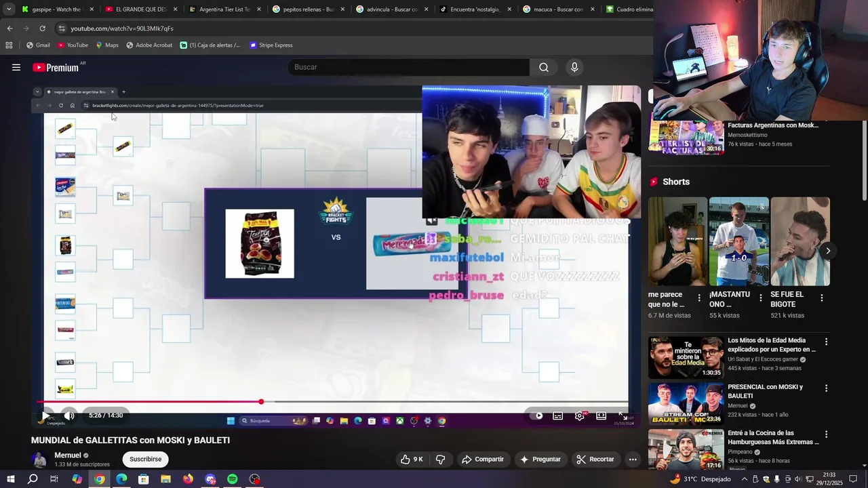Switch to the Cuadro elimina tab
Viewport: 868px width, 488px height.
[627, 9]
